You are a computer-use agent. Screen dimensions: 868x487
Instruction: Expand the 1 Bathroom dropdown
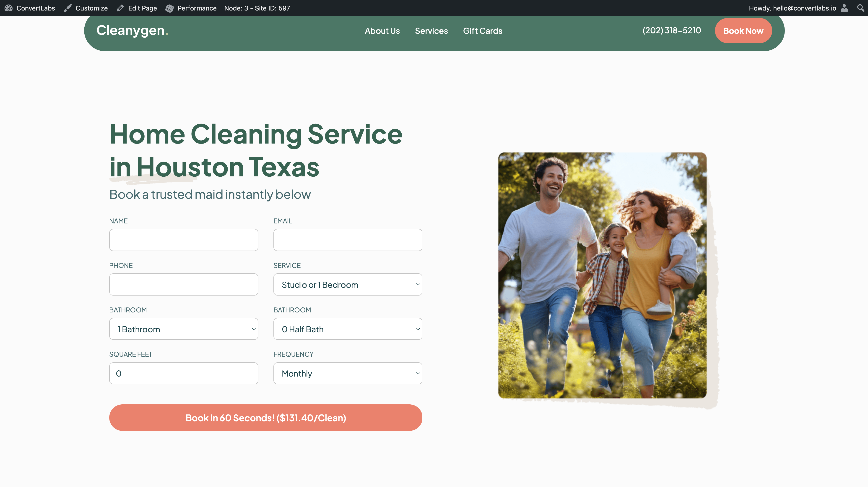coord(183,329)
